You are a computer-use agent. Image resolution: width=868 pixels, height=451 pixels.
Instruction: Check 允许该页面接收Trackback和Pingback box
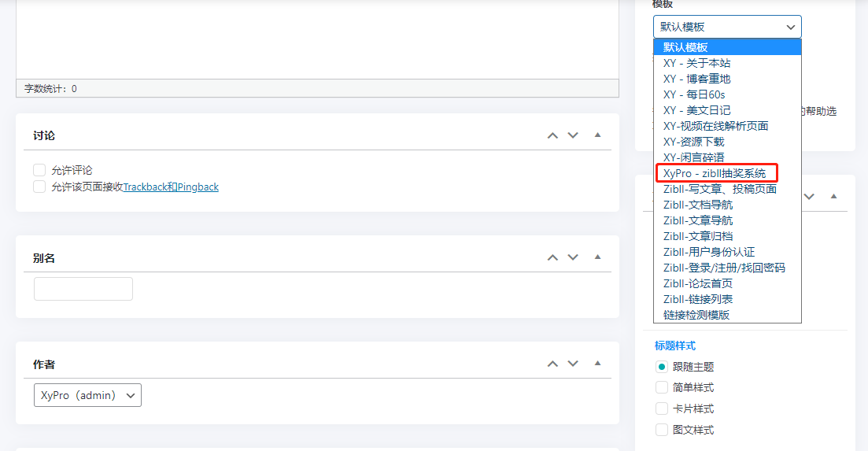coord(39,187)
